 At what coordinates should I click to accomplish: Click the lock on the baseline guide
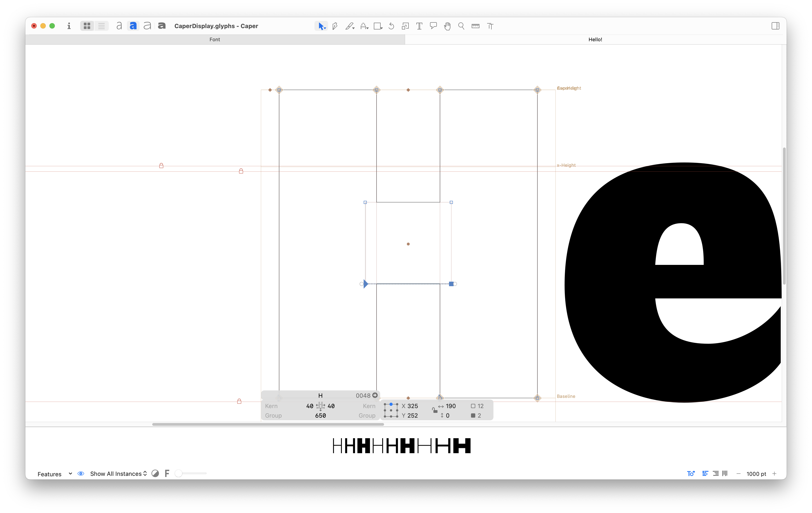239,401
